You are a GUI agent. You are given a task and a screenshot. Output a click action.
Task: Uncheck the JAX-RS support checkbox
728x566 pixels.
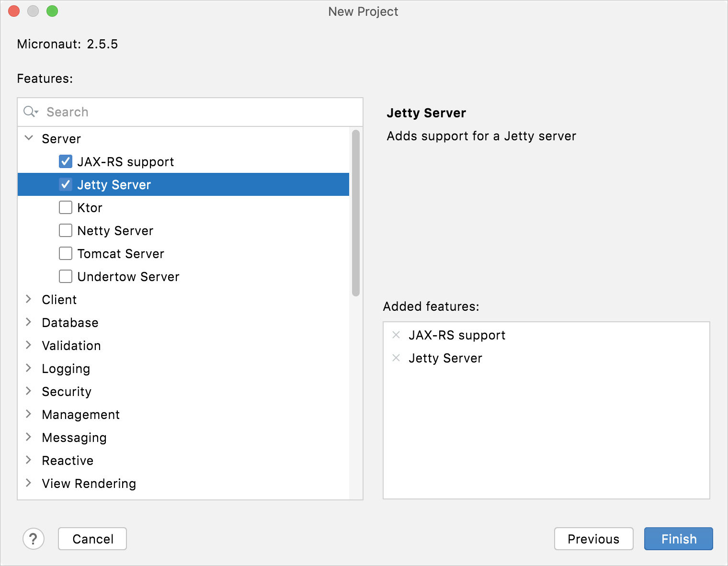66,162
